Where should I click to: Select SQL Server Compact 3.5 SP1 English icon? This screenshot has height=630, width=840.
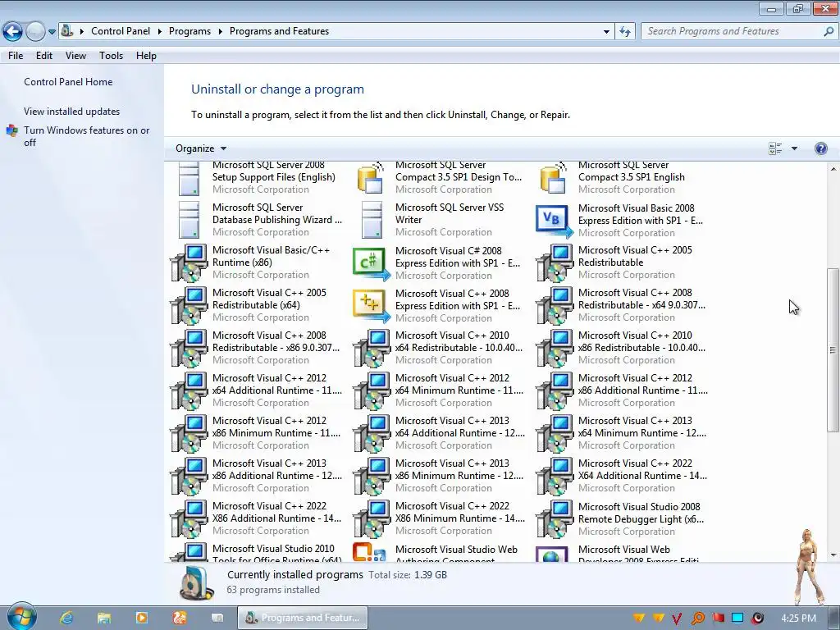coord(554,178)
